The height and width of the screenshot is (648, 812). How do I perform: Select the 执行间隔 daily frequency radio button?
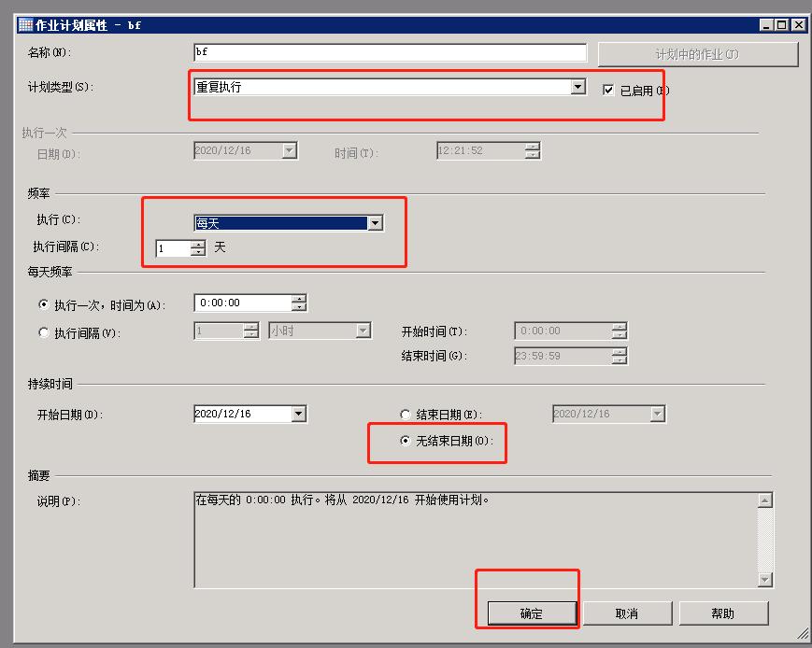(42, 331)
